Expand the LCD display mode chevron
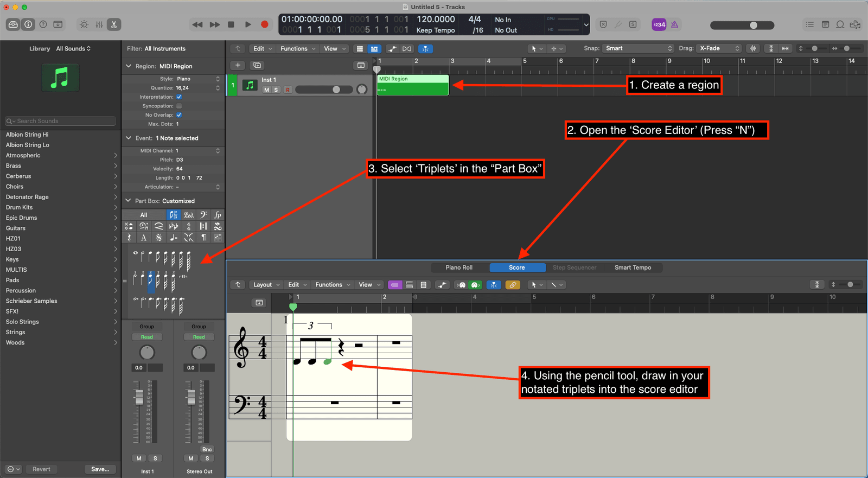This screenshot has height=478, width=868. pyautogui.click(x=586, y=24)
